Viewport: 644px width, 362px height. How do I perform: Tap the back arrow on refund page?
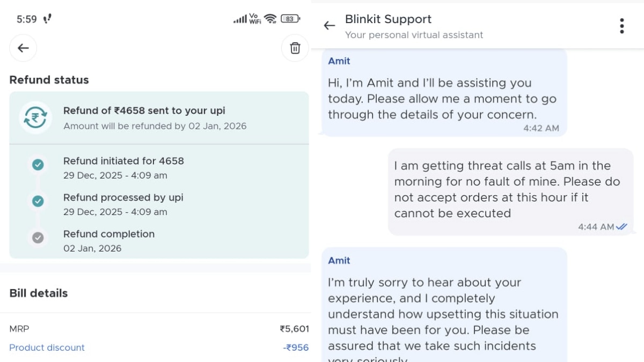(x=23, y=48)
